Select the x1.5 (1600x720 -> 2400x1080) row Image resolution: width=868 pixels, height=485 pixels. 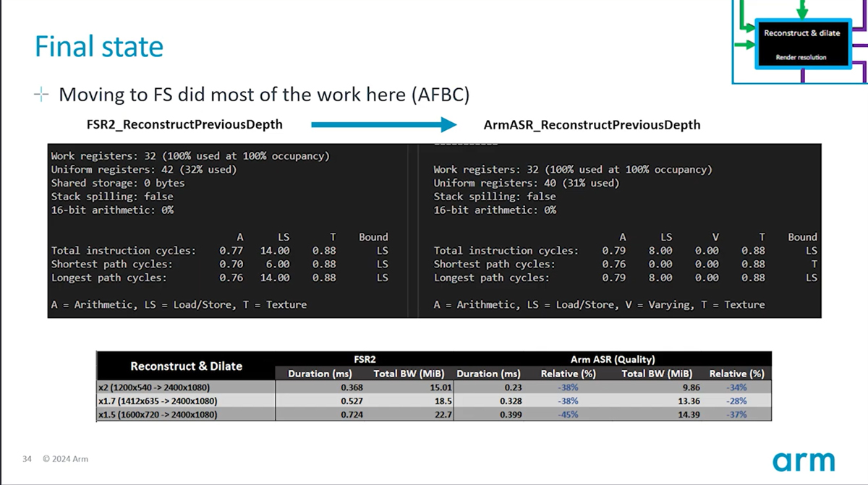click(158, 414)
